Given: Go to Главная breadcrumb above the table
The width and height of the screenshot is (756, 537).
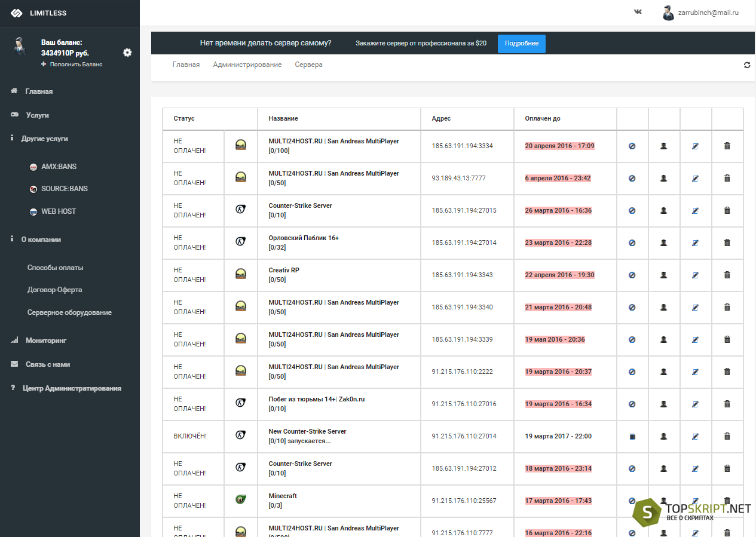Looking at the screenshot, I should tap(186, 65).
